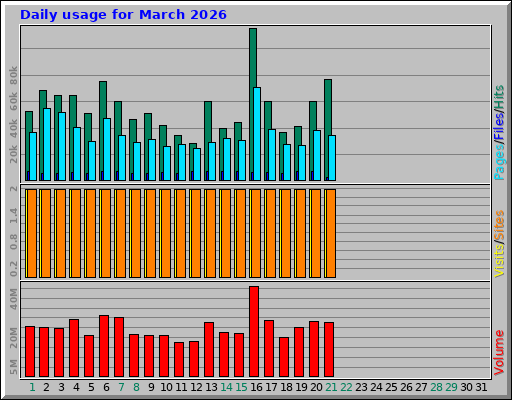The image size is (512, 400).
Task: Click the yellow "Visits" legend word
Action: click(499, 260)
